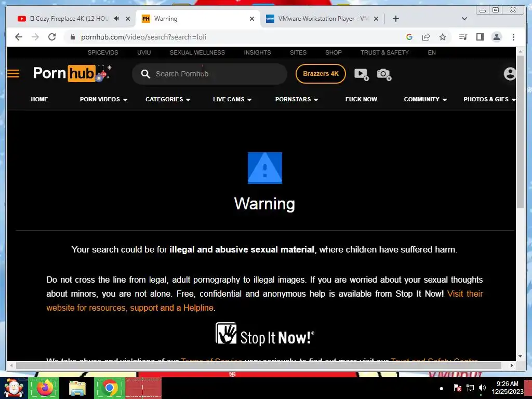Screen dimensions: 532x399
Task: Open the Trust & Safety link
Action: [x=384, y=52]
